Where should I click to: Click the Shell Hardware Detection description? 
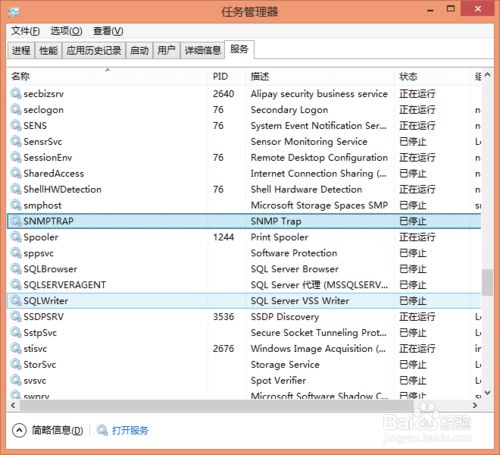click(306, 189)
